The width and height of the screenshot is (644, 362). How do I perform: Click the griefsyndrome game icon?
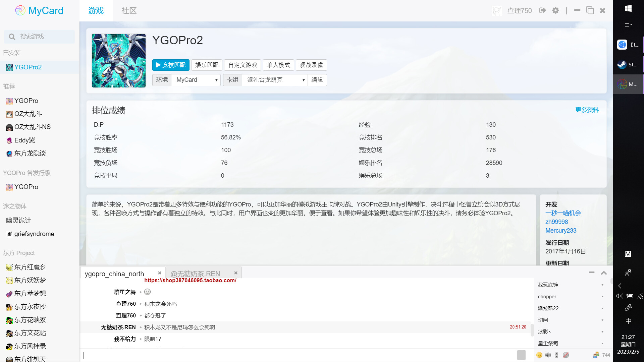[x=9, y=234]
